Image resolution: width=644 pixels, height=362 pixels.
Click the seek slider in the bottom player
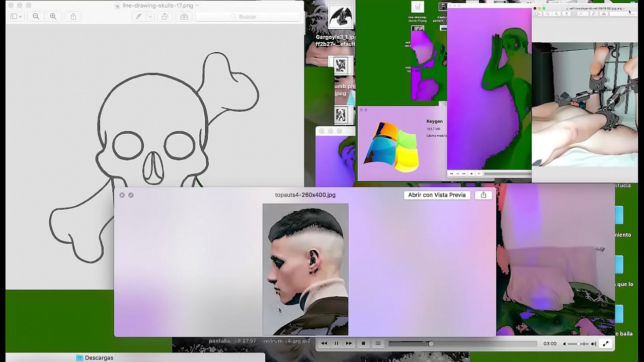(x=463, y=343)
